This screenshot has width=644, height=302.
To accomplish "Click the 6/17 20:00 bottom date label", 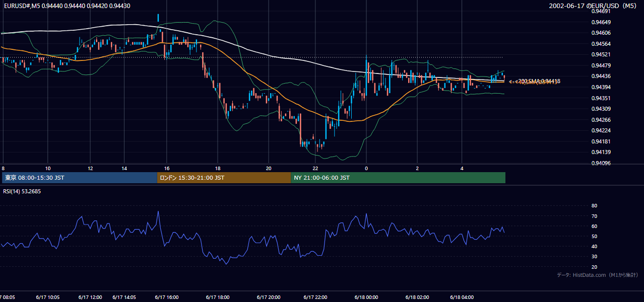I will [269, 297].
